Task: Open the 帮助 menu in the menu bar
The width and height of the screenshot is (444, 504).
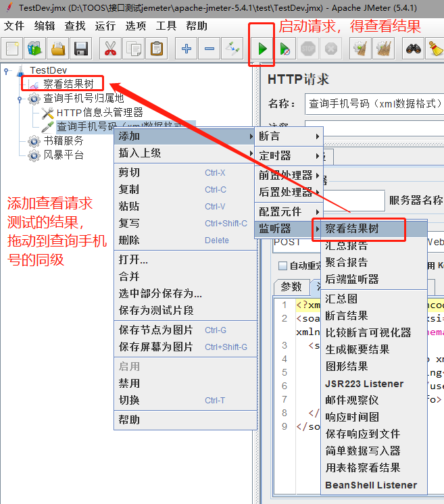Action: coord(197,26)
